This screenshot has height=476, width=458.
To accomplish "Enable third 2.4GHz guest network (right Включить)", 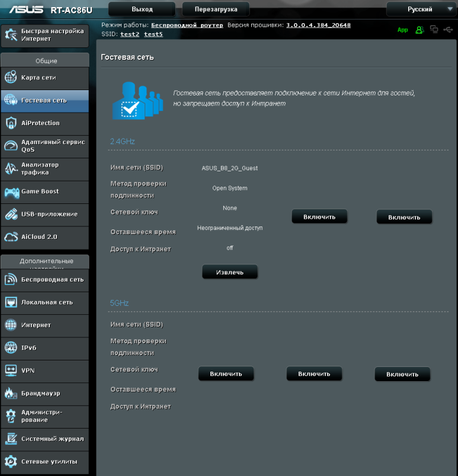I will [404, 217].
